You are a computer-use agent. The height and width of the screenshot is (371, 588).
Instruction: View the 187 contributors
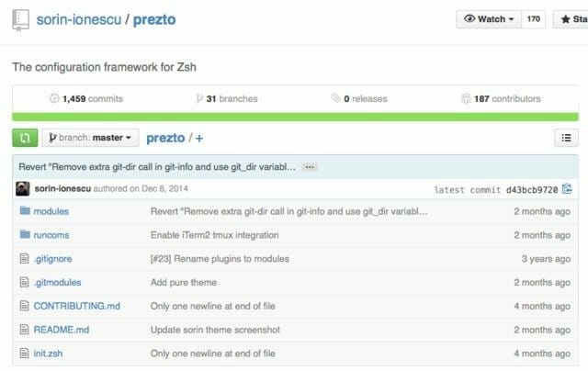point(501,99)
